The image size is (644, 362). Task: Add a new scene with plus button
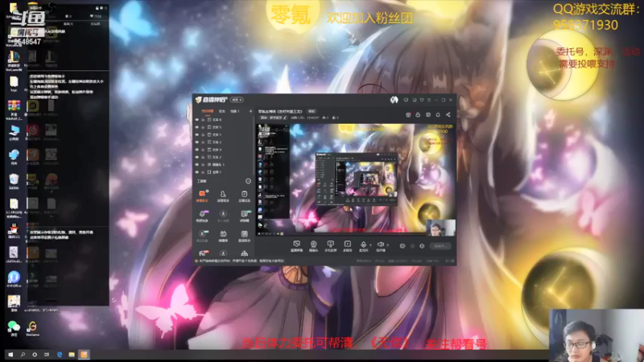[250, 111]
